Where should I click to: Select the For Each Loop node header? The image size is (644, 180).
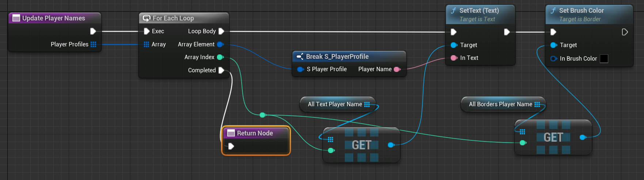[x=184, y=18]
